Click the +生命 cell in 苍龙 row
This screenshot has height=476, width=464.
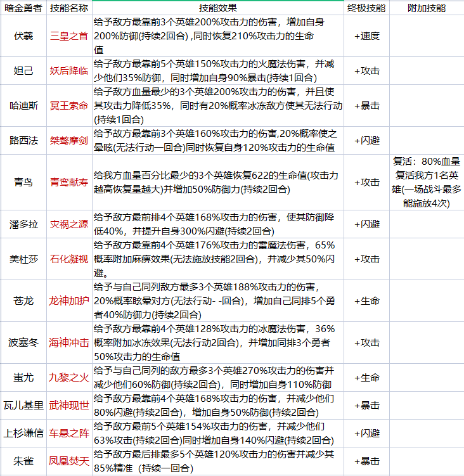366,301
